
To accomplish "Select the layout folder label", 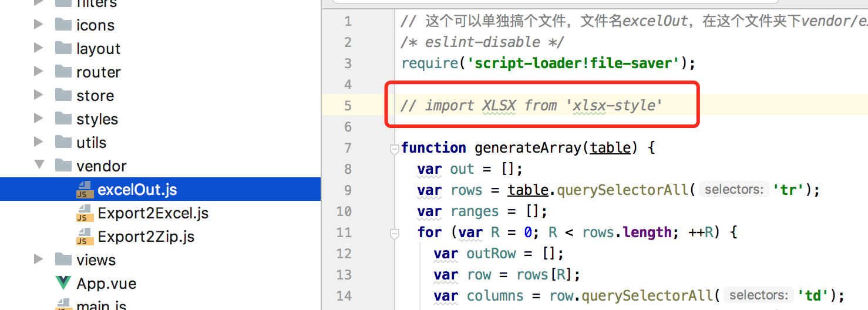I will (x=98, y=48).
